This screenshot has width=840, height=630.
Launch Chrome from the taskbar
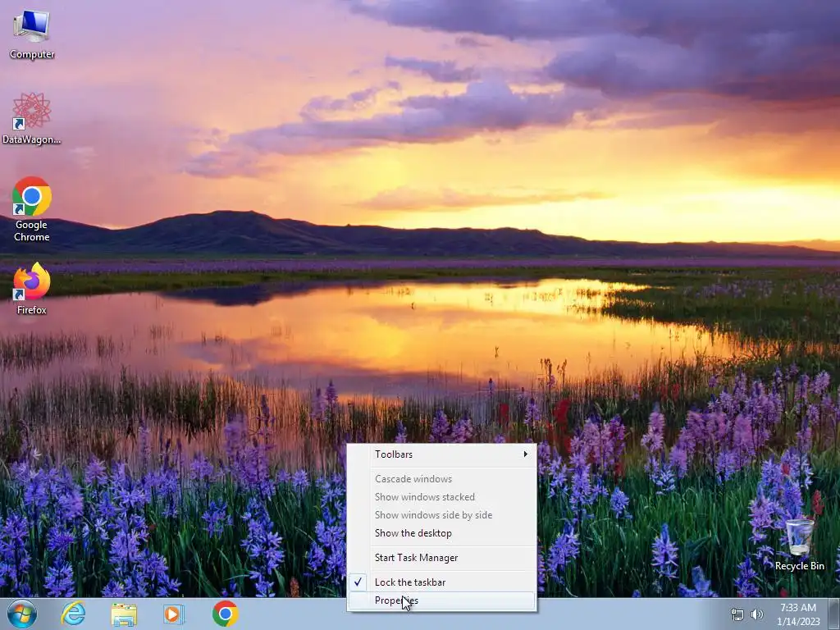225,614
